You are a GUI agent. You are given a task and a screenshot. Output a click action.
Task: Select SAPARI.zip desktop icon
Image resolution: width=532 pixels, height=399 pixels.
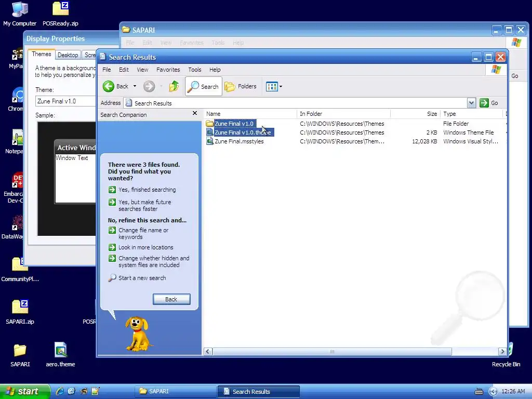coord(20,312)
